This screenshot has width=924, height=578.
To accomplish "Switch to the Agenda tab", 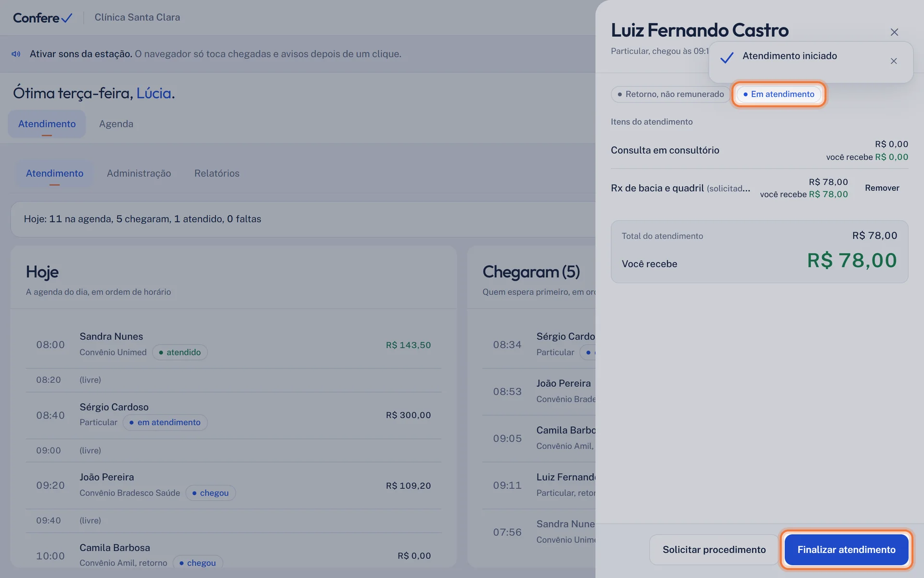I will pos(116,124).
